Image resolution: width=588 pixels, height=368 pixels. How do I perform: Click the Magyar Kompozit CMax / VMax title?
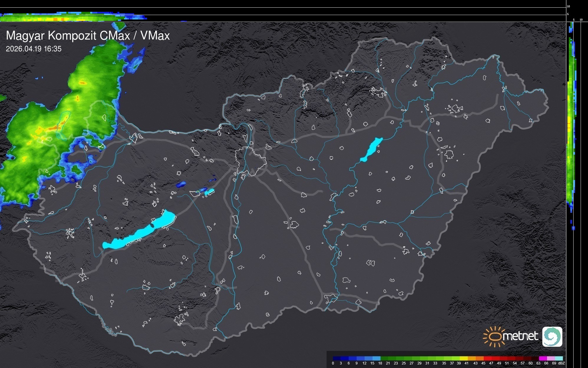[88, 35]
